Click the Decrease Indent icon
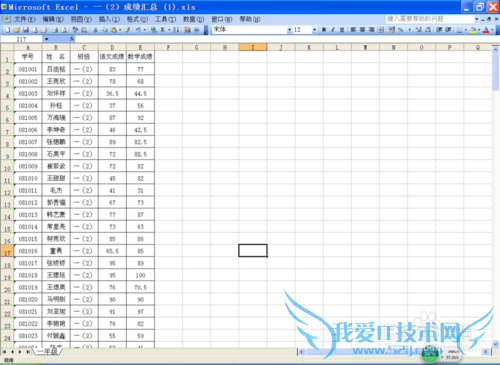500x365 pixels. pos(439,30)
